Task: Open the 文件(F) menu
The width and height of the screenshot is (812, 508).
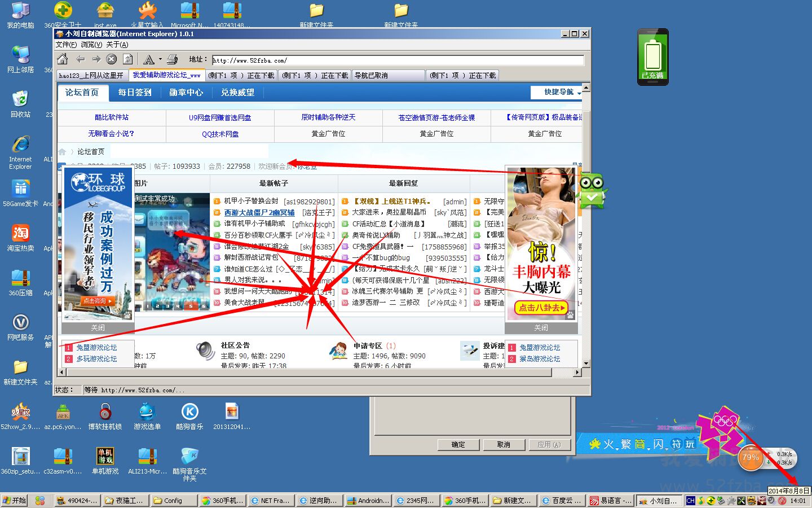Action: click(66, 45)
